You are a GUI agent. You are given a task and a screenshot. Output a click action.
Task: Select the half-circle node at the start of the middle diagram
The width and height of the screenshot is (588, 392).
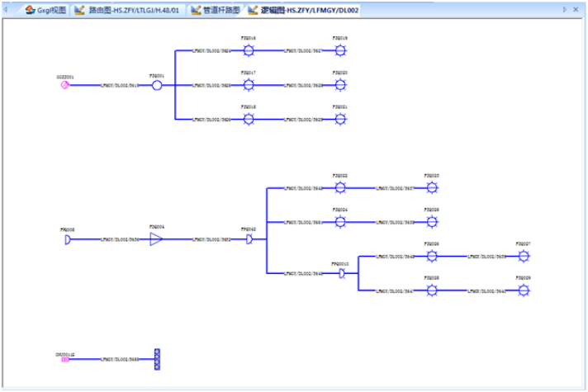(67, 239)
